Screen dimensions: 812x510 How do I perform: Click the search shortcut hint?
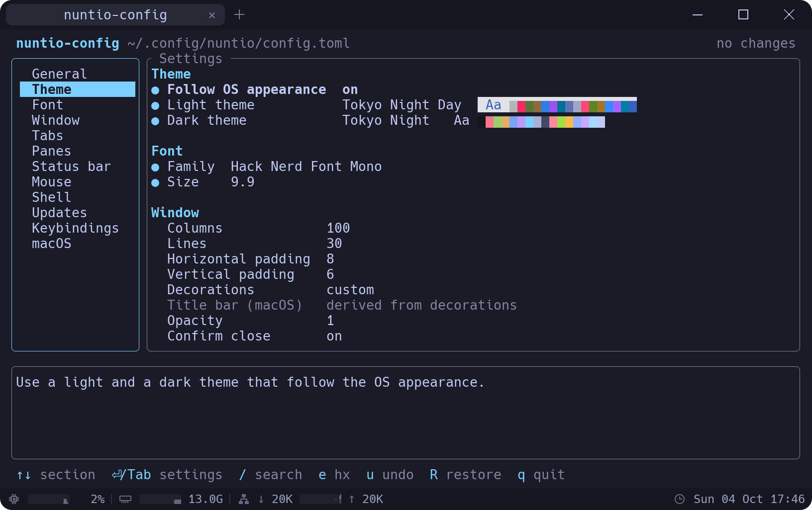tap(270, 475)
